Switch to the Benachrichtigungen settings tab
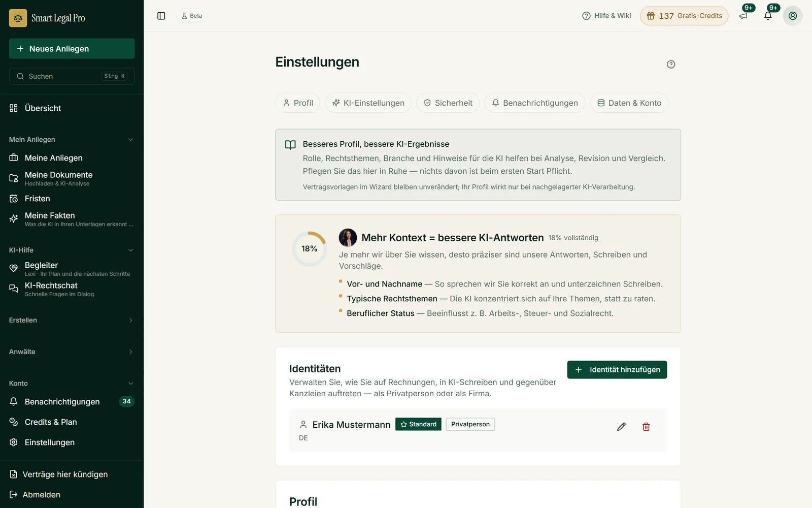The width and height of the screenshot is (812, 508). [x=535, y=103]
